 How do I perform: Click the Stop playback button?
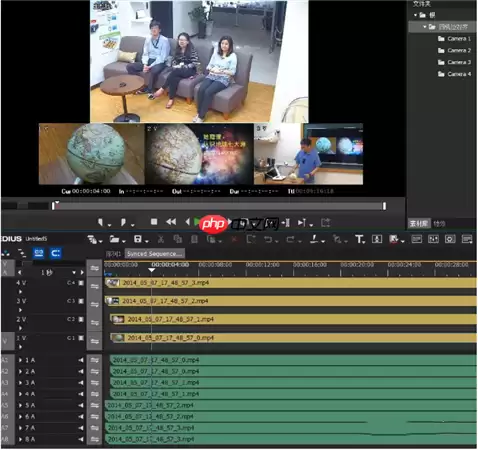[x=154, y=222]
